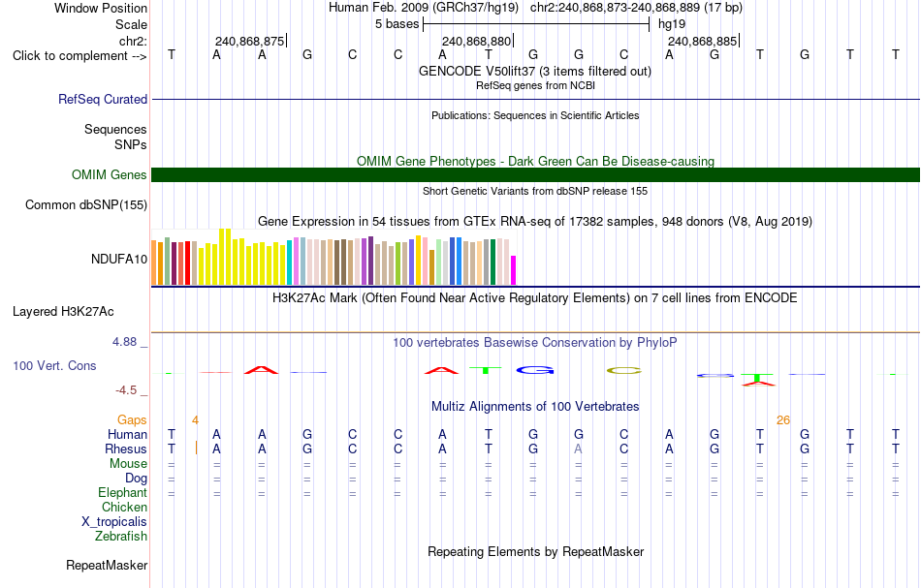This screenshot has width=921, height=588.
Task: Select the Rhesus species row label
Action: click(x=126, y=449)
